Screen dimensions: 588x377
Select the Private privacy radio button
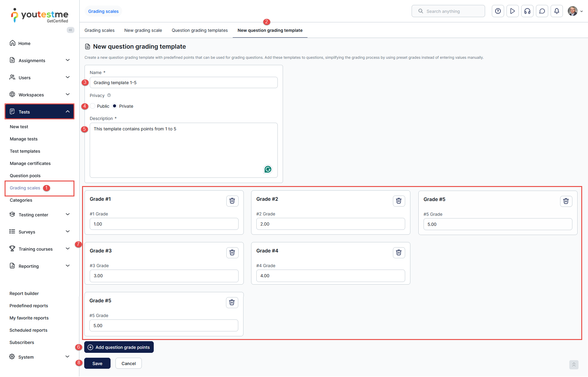(x=115, y=106)
